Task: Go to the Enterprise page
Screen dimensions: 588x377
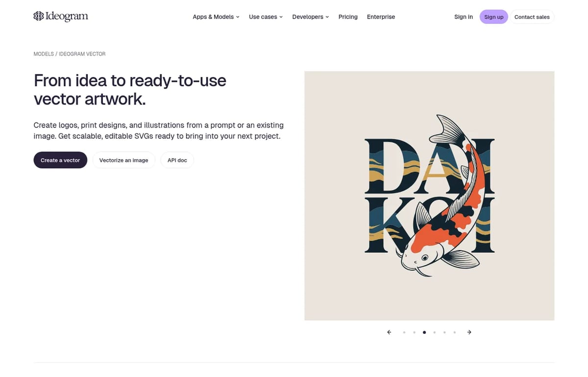Action: click(381, 17)
